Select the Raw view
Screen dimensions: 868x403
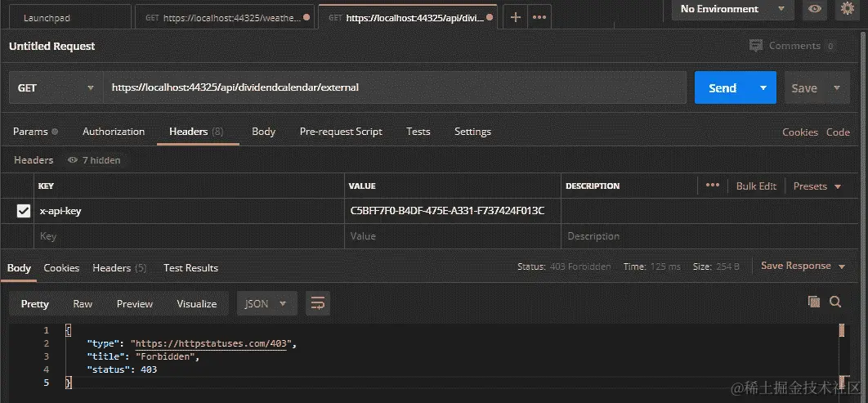(x=83, y=303)
